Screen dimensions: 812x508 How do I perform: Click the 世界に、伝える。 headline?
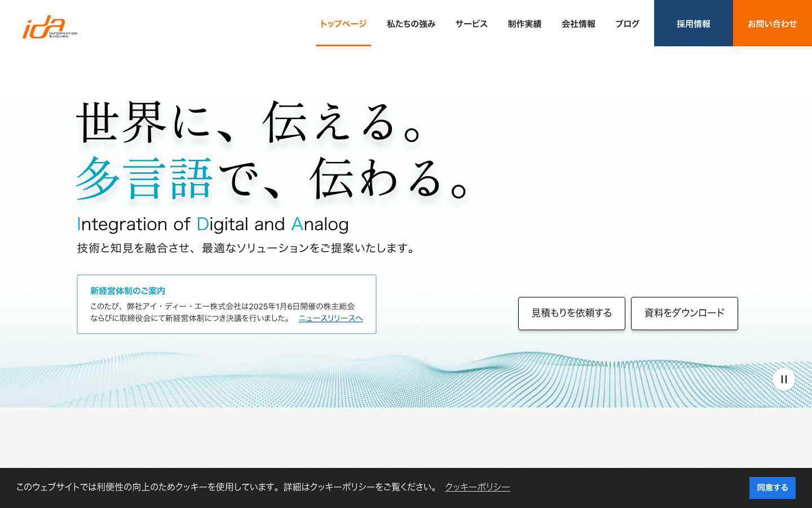(249, 122)
